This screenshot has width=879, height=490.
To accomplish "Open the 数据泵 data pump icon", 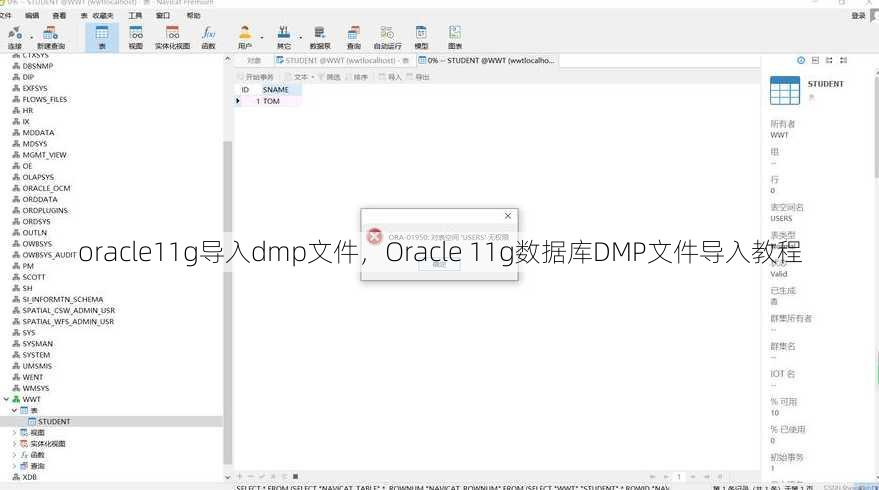I will click(x=320, y=38).
